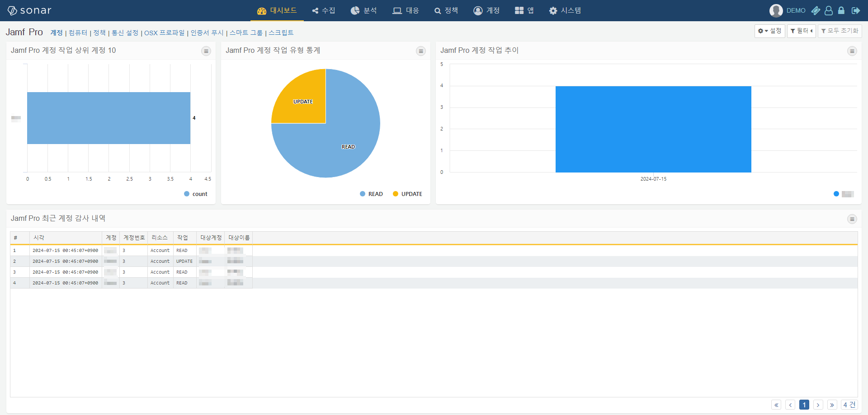Select page 1 in pagination
Viewport: 868px width, 415px height.
[x=804, y=405]
